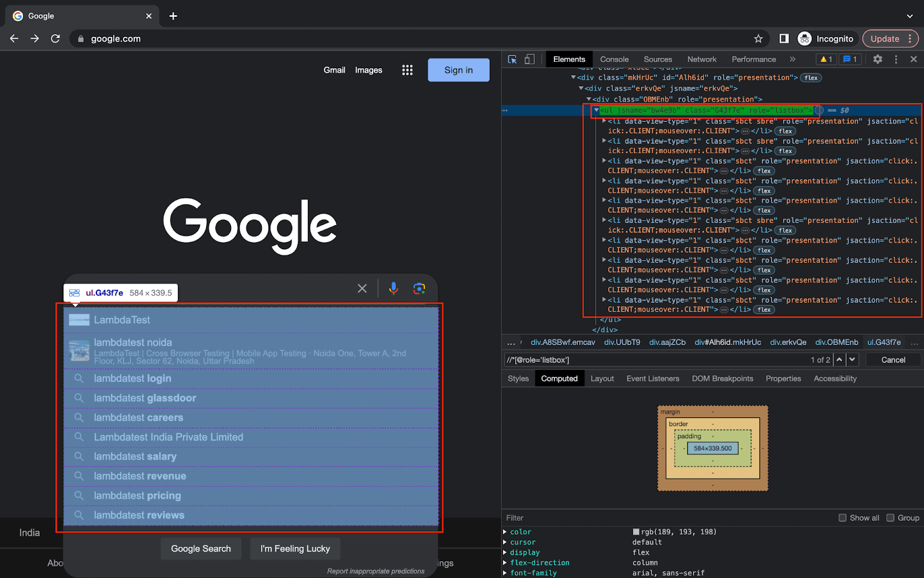Click the color swatch for rgb(189, 193, 198)
The height and width of the screenshot is (578, 924).
tap(636, 532)
